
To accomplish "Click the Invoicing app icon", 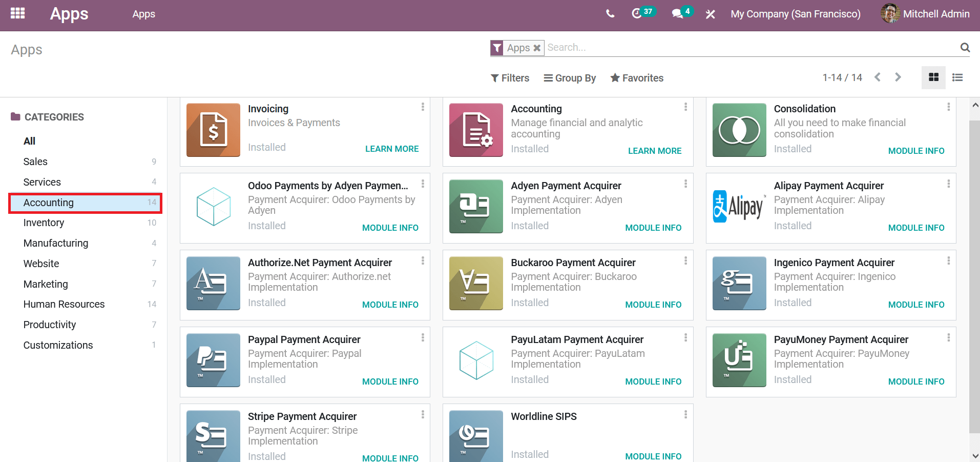I will (213, 130).
